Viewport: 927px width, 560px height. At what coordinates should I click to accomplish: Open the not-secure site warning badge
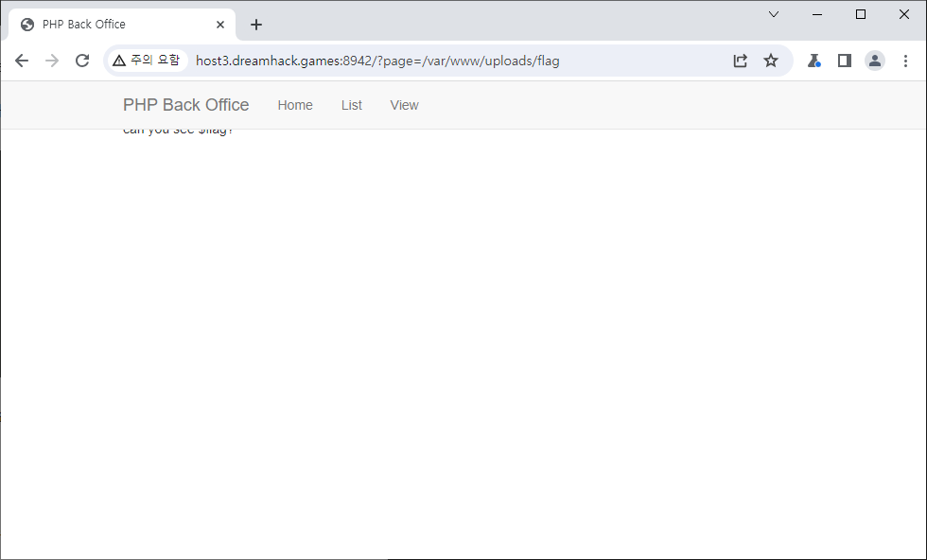146,61
